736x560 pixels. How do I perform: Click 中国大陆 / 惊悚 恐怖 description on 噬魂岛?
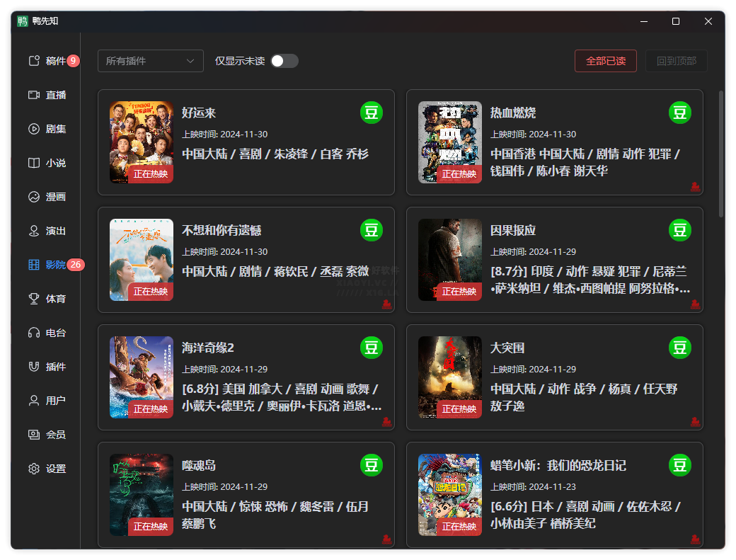coord(275,515)
